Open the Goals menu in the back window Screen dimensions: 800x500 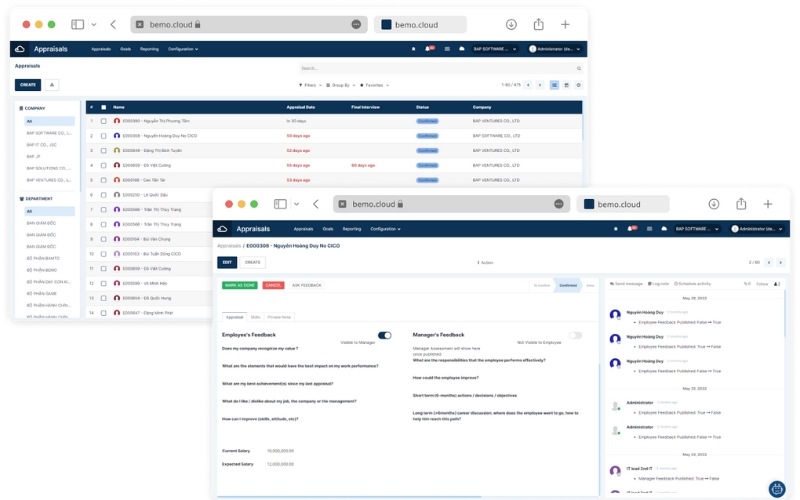pyautogui.click(x=126, y=49)
